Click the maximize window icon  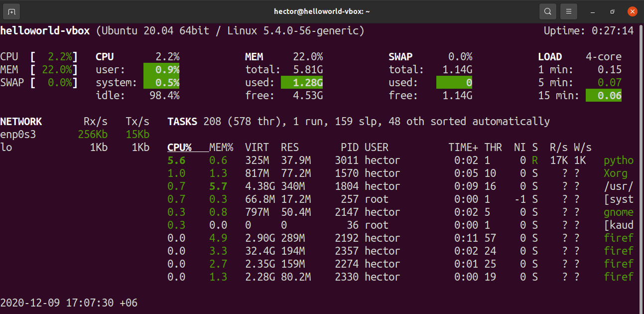coord(612,11)
